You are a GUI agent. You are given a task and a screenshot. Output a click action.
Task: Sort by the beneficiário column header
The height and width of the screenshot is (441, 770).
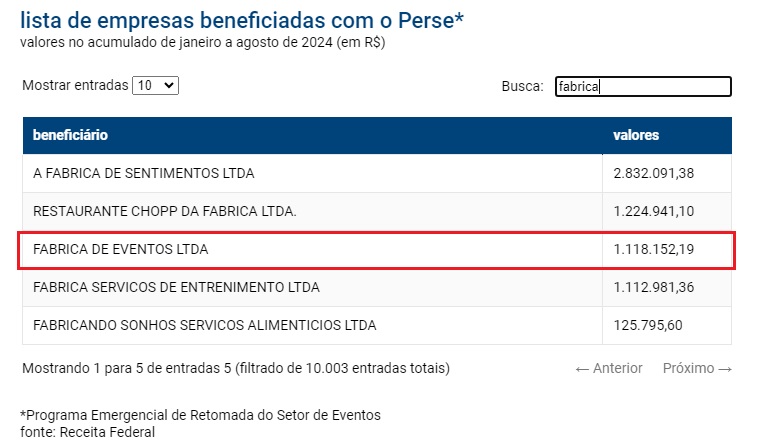click(71, 135)
